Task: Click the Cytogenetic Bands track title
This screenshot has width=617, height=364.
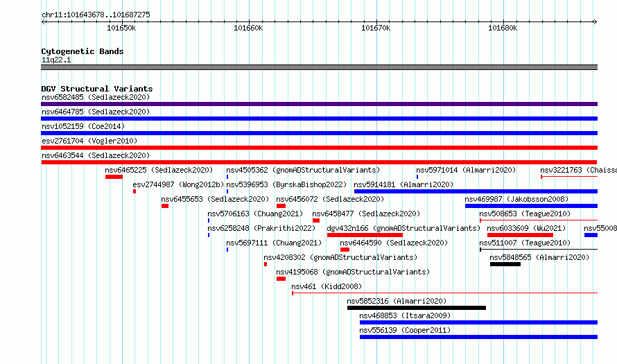Action: pos(82,51)
